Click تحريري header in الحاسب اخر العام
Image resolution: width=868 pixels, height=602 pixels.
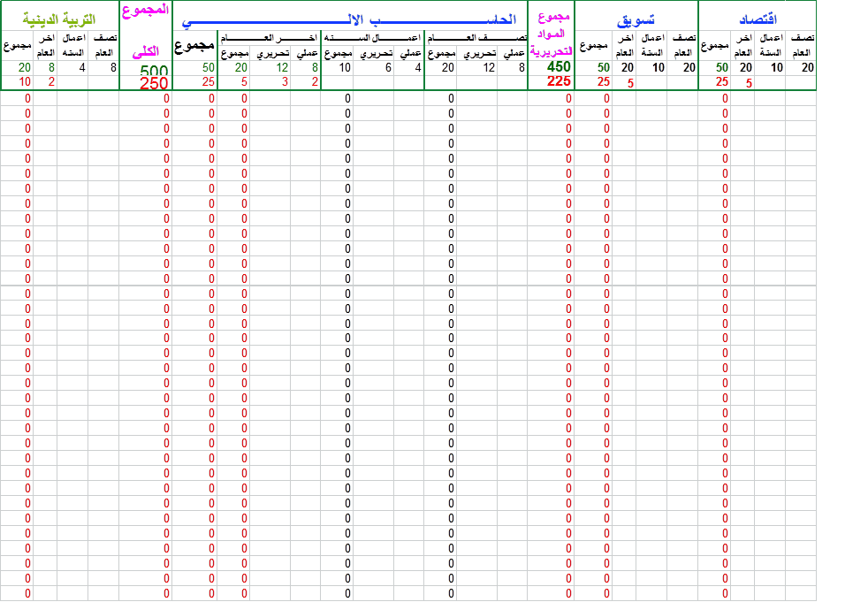[272, 53]
